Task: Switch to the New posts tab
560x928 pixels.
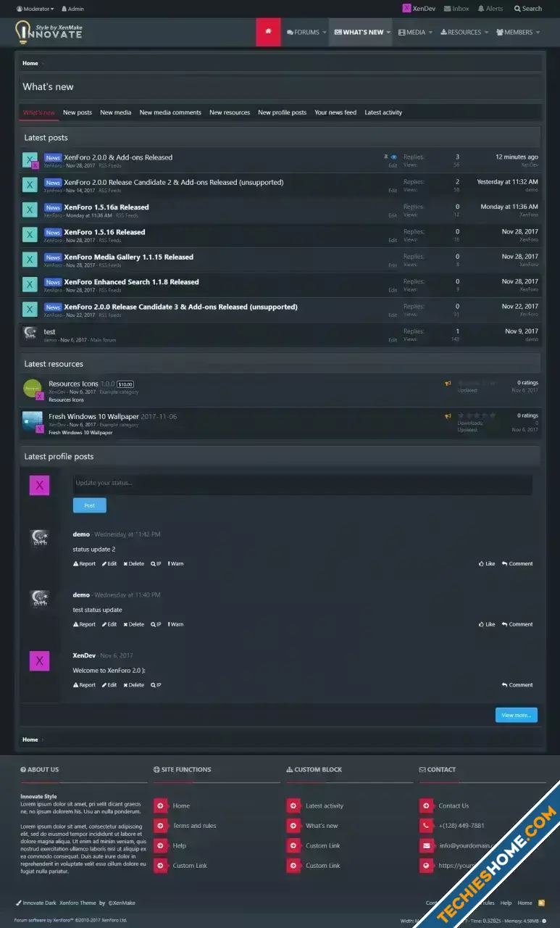Action: [x=78, y=112]
